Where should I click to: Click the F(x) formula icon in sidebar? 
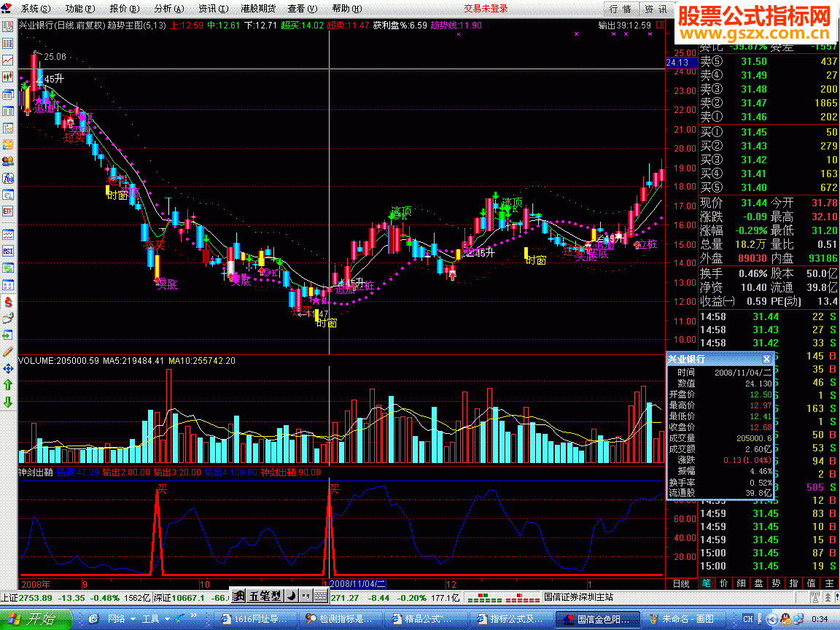click(x=8, y=178)
